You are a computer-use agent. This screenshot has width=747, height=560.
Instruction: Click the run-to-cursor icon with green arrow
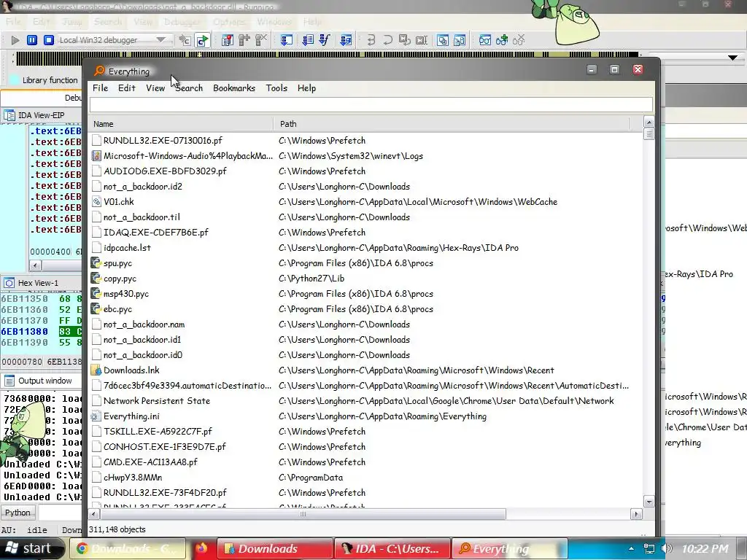pos(203,41)
